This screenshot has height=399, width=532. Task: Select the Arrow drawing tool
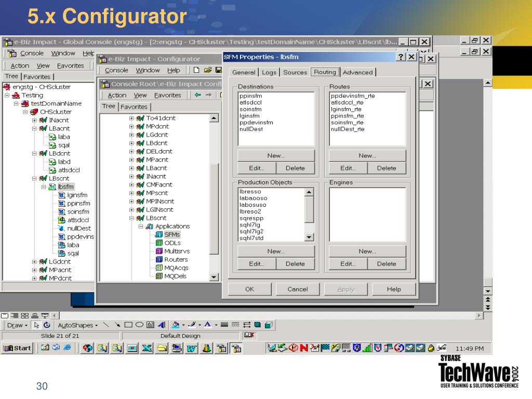coord(117,325)
